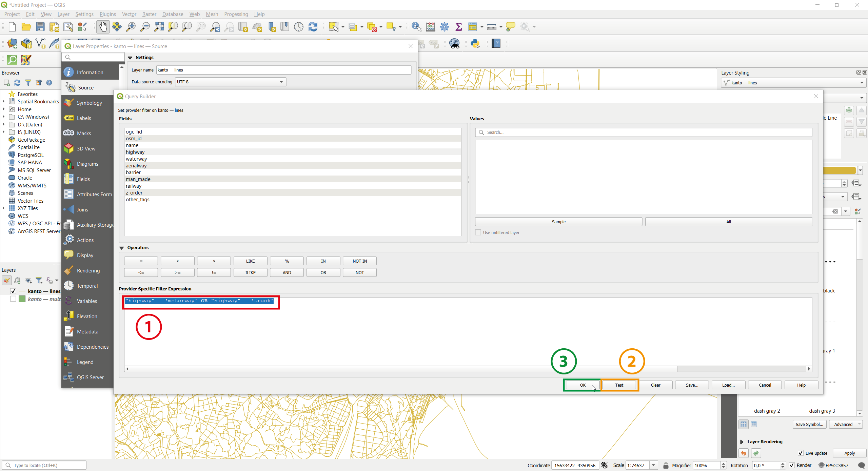868x471 pixels.
Task: Uncheck kanto — lines layer visibility
Action: pos(13,291)
